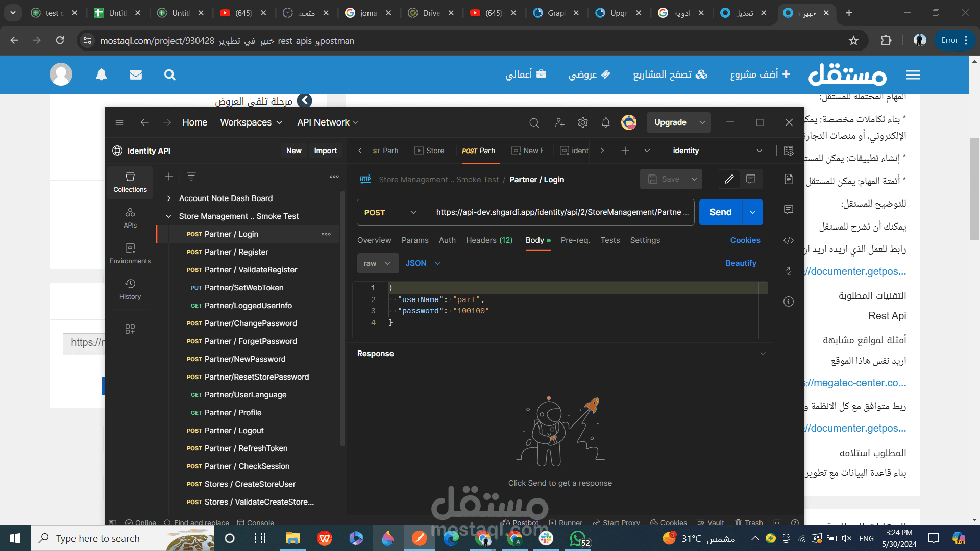Open Postman notifications bell
980x551 pixels.
(605, 122)
